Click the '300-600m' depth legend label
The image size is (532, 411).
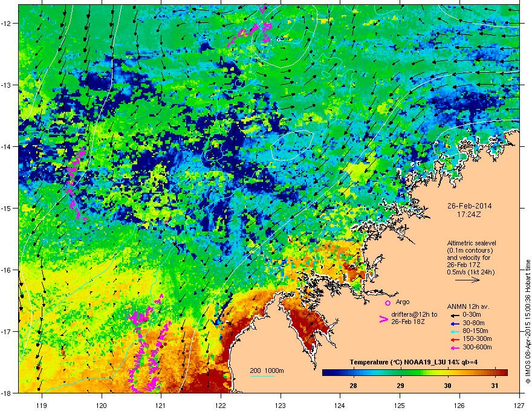477,348
